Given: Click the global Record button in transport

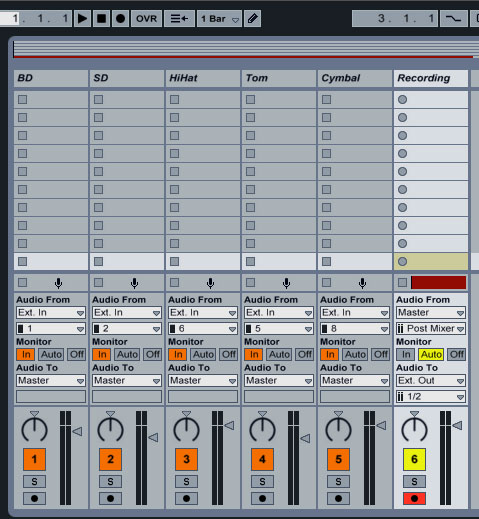Looking at the screenshot, I should (120, 19).
